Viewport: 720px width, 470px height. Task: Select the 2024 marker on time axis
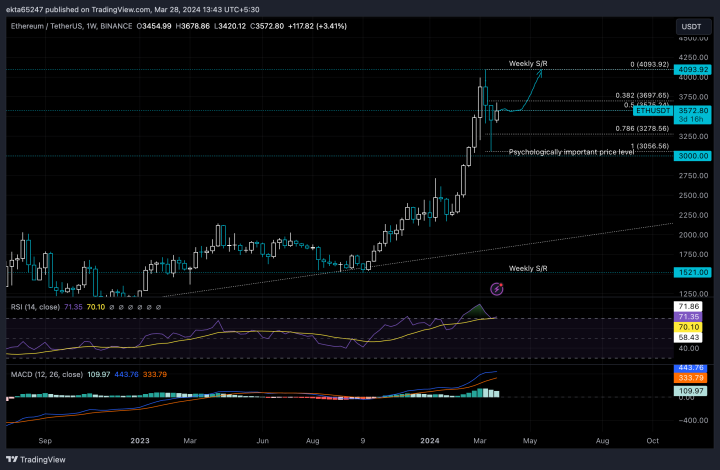pyautogui.click(x=430, y=441)
